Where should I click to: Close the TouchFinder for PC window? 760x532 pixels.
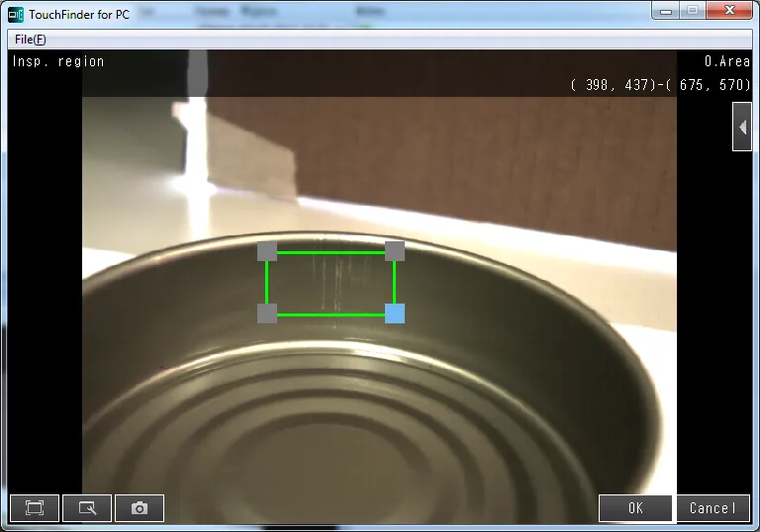coord(730,11)
